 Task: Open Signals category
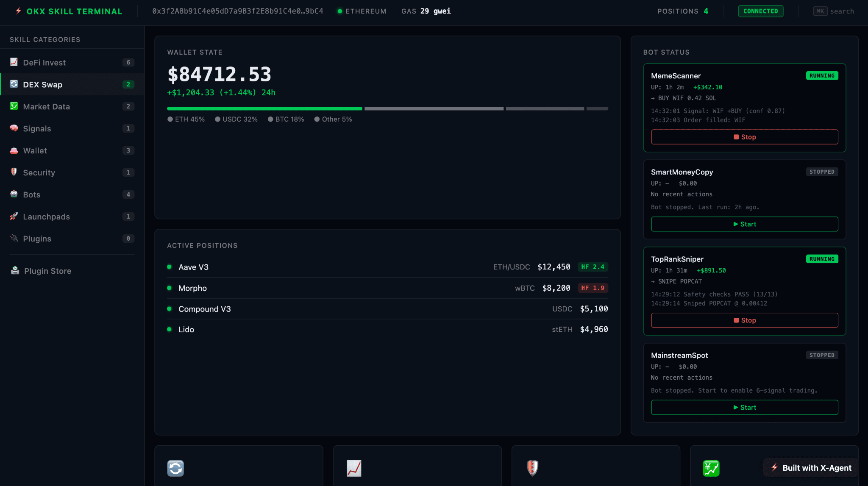click(72, 128)
